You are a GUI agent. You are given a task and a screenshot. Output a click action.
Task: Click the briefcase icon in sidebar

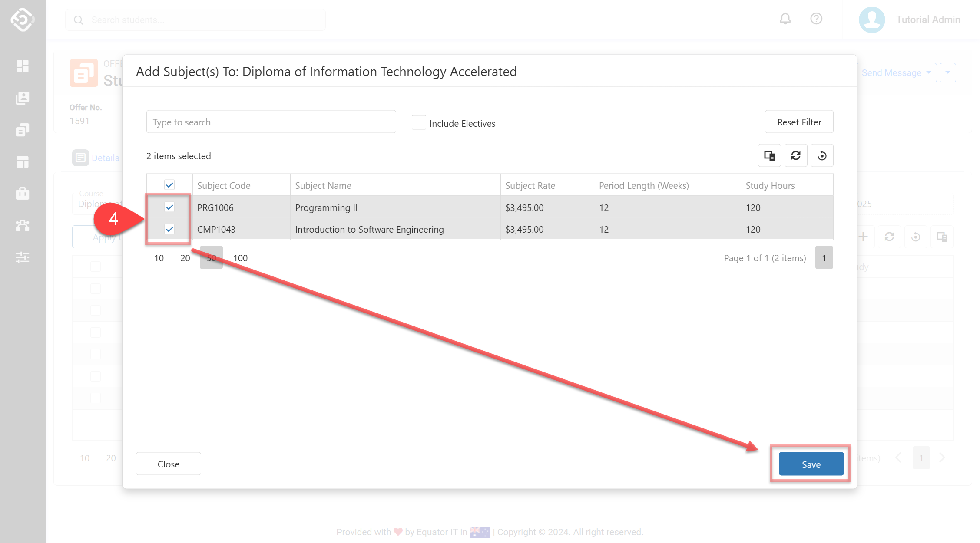[x=23, y=194]
